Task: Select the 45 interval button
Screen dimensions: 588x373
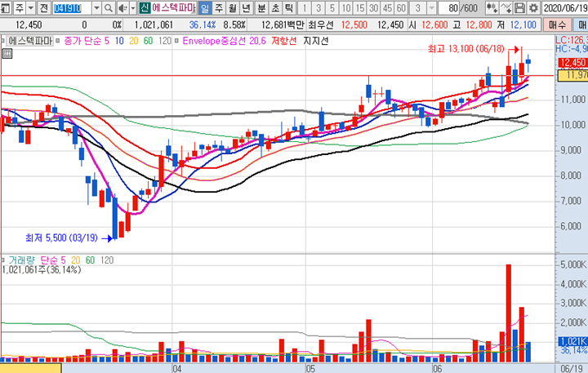Action: [x=387, y=7]
